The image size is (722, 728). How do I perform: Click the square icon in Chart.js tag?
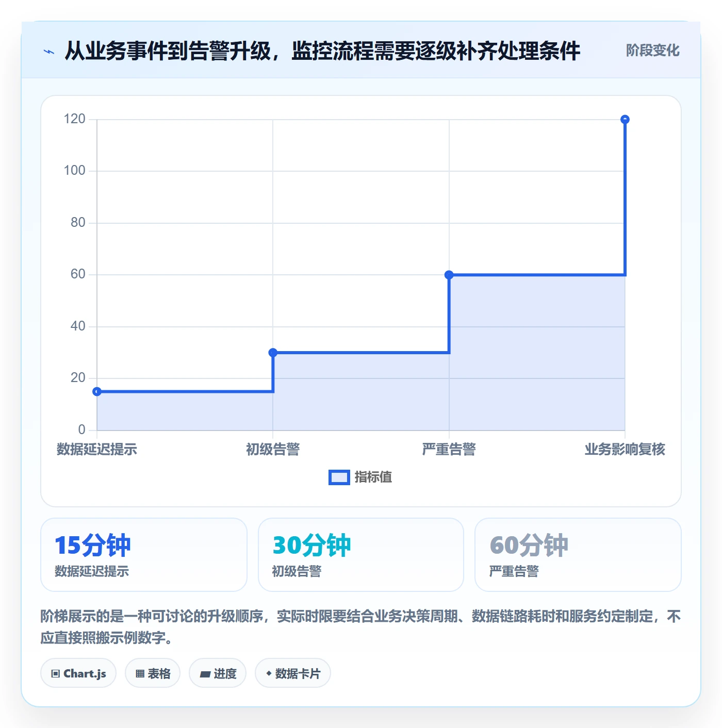coord(56,673)
